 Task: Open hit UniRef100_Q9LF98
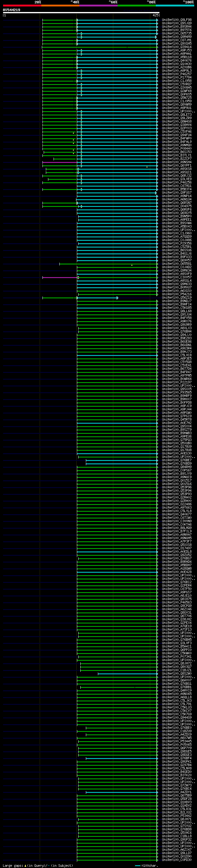177,20
